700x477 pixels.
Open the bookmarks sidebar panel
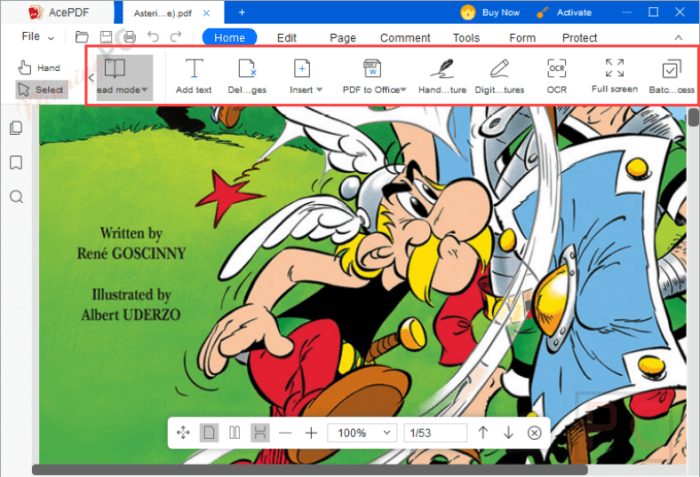coord(16,163)
